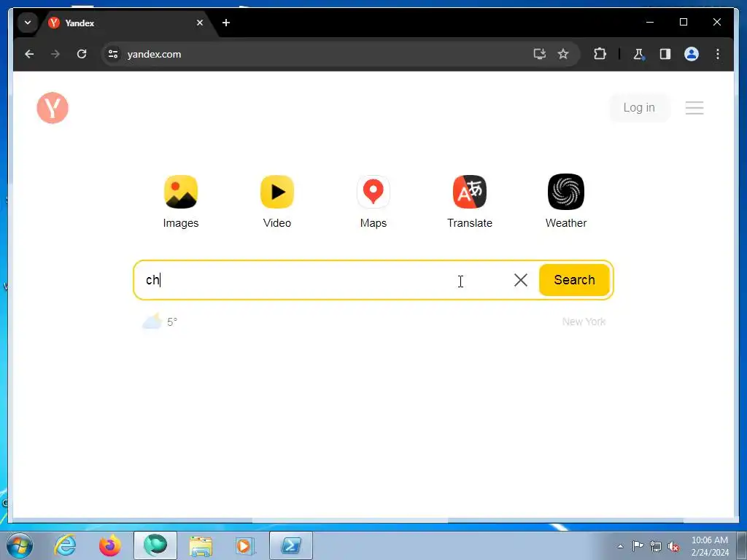Toggle the browser side panel

pyautogui.click(x=665, y=54)
